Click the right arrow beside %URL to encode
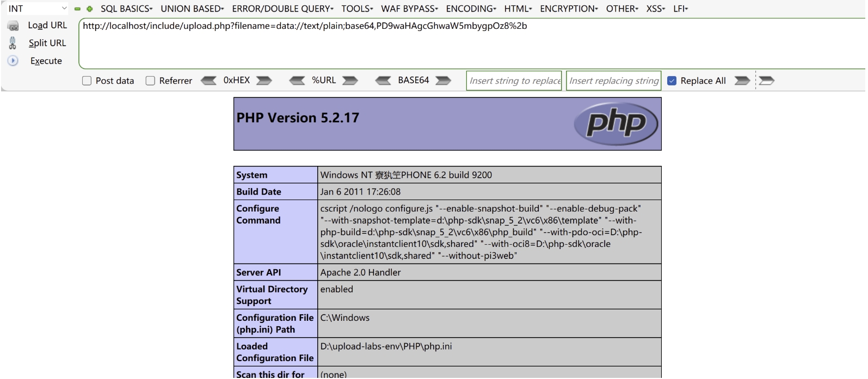 tap(350, 80)
